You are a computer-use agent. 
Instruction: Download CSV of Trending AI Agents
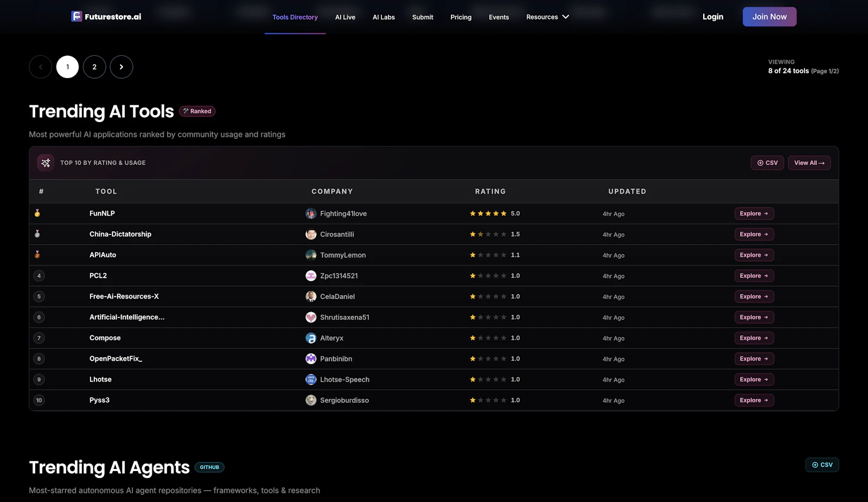822,465
